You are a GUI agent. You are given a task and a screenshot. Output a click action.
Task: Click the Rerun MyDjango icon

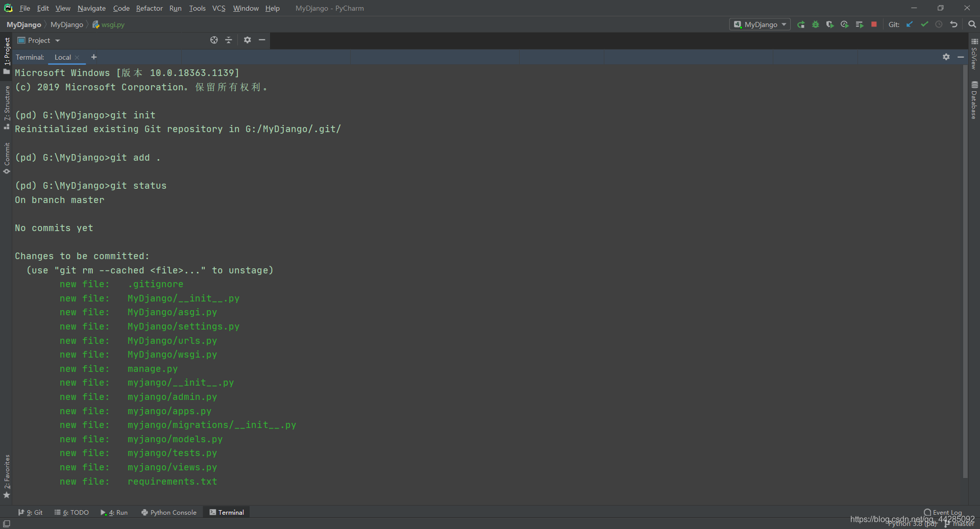pyautogui.click(x=801, y=24)
